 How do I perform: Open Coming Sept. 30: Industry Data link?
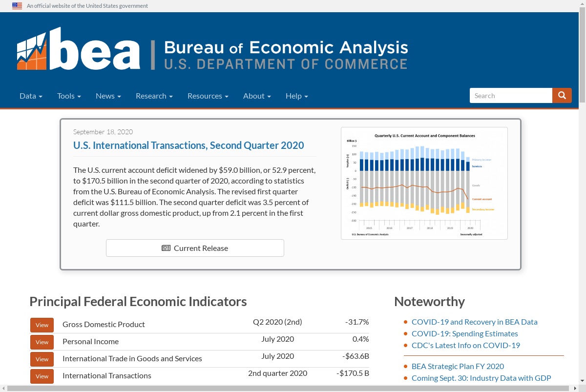pyautogui.click(x=481, y=378)
